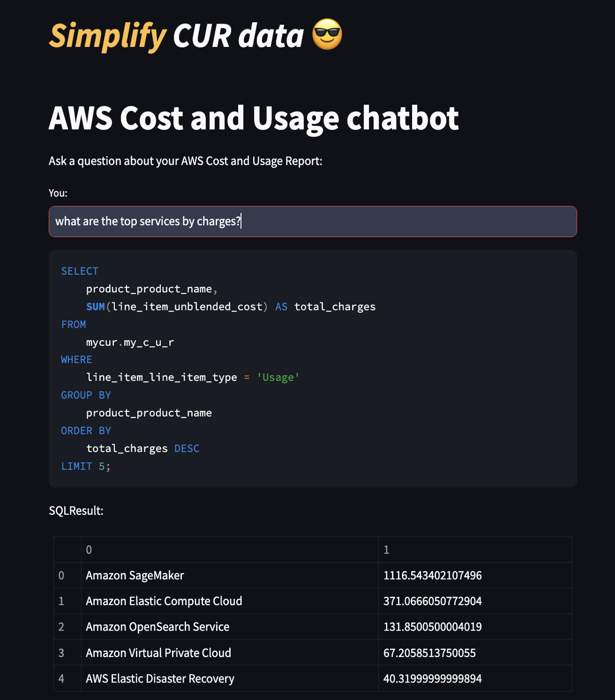Click the table column header labeled '0'
The width and height of the screenshot is (615, 700).
coord(88,549)
